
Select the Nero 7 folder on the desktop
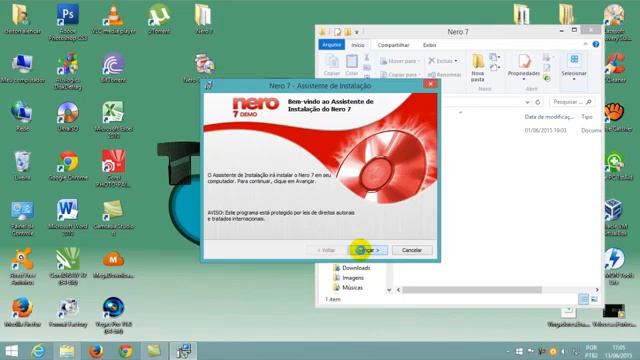[x=203, y=19]
